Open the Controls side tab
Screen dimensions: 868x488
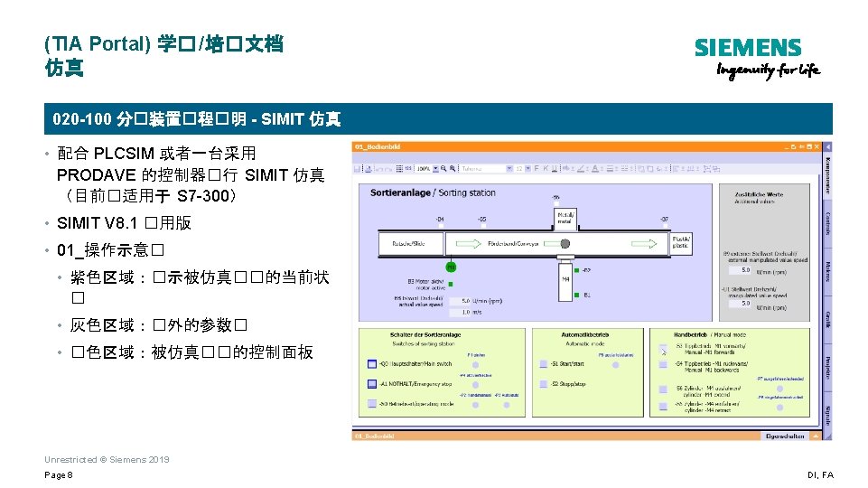(x=827, y=223)
